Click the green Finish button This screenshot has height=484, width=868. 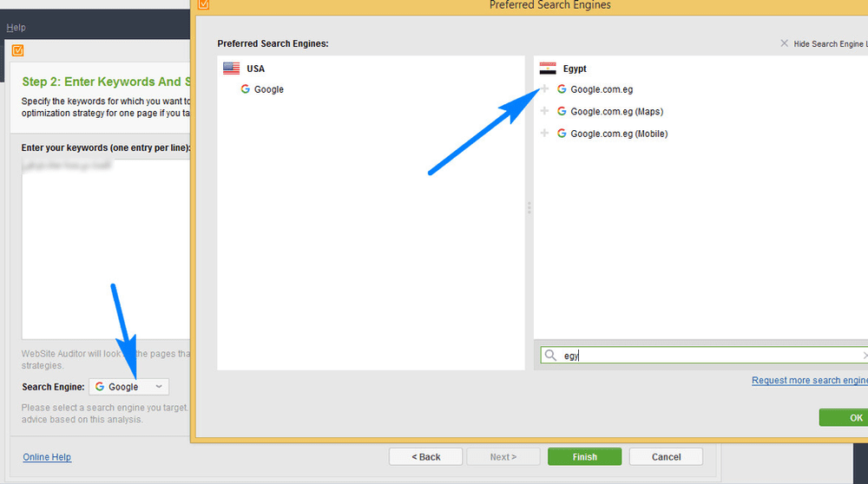tap(584, 457)
